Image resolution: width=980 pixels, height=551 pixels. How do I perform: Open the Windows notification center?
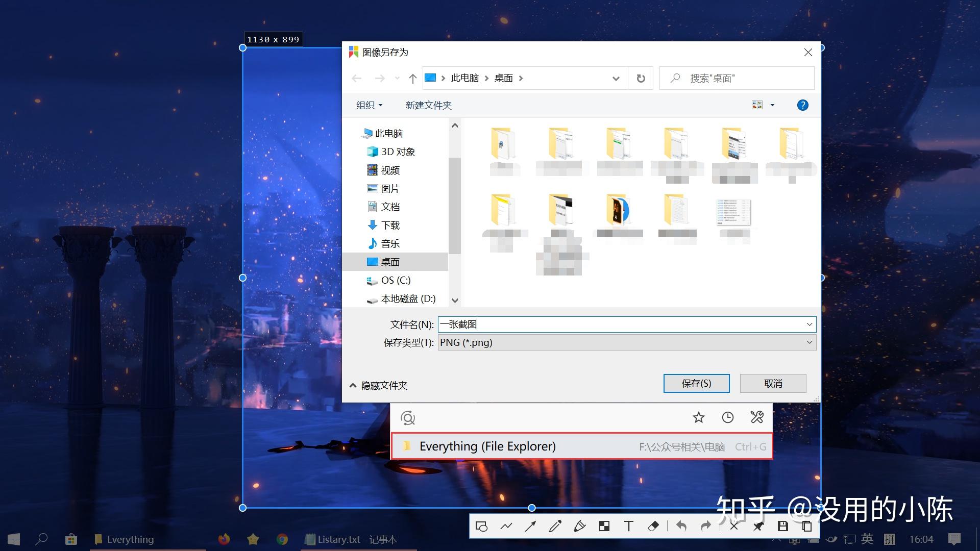(954, 539)
